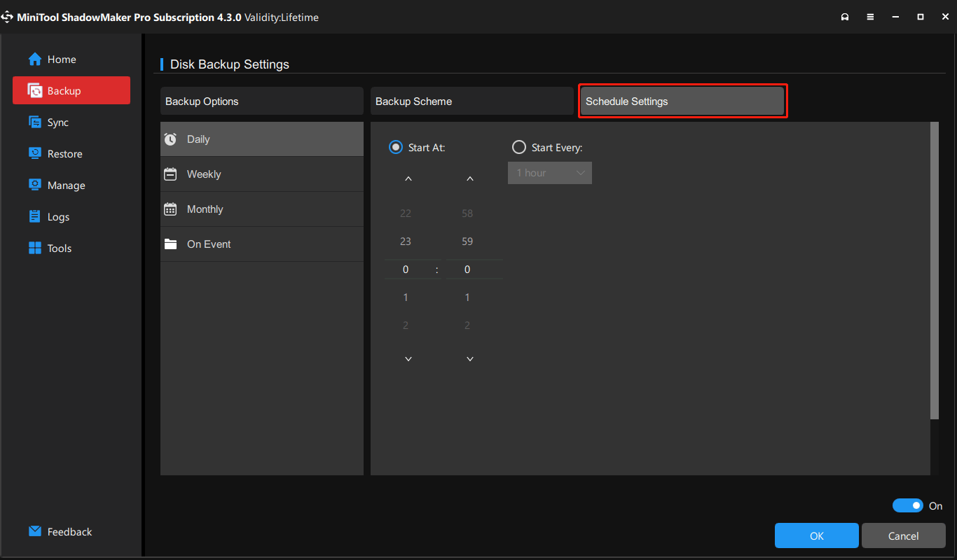The width and height of the screenshot is (957, 560).
Task: Click the Sync icon in the sidebar
Action: click(x=35, y=122)
